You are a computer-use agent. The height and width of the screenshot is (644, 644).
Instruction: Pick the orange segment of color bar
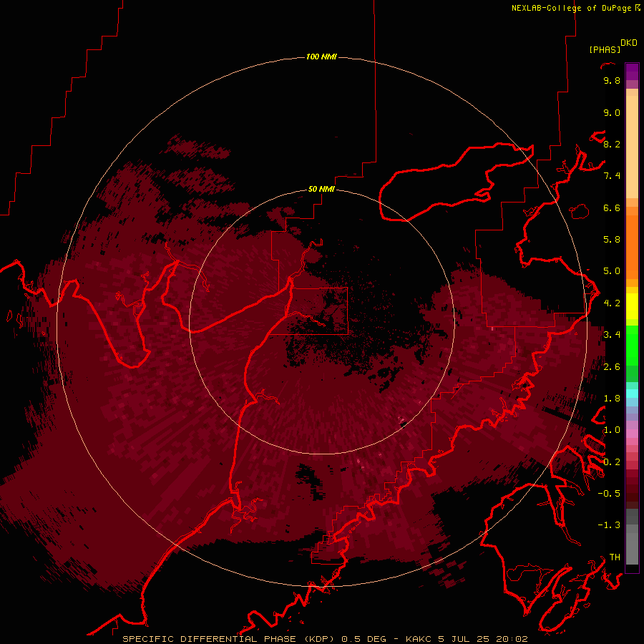tap(632, 246)
